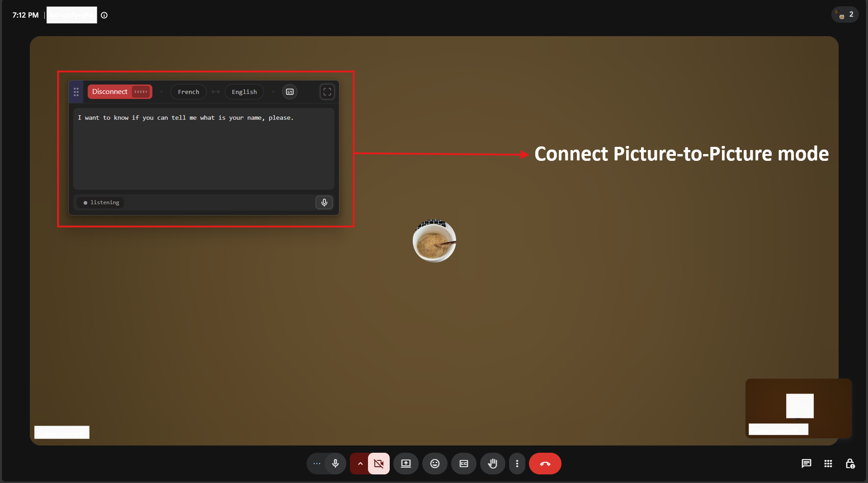This screenshot has width=868, height=483.
Task: Open meeting details info icon
Action: [x=104, y=15]
